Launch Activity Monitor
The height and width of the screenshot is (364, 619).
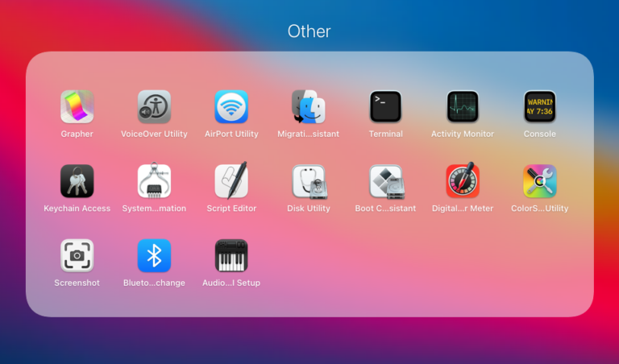(x=463, y=106)
